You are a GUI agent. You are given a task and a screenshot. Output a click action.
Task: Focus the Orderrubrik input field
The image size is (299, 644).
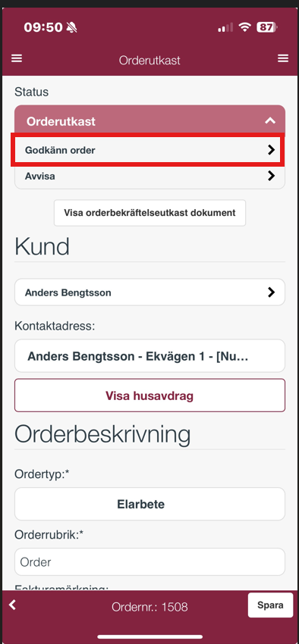point(149,562)
